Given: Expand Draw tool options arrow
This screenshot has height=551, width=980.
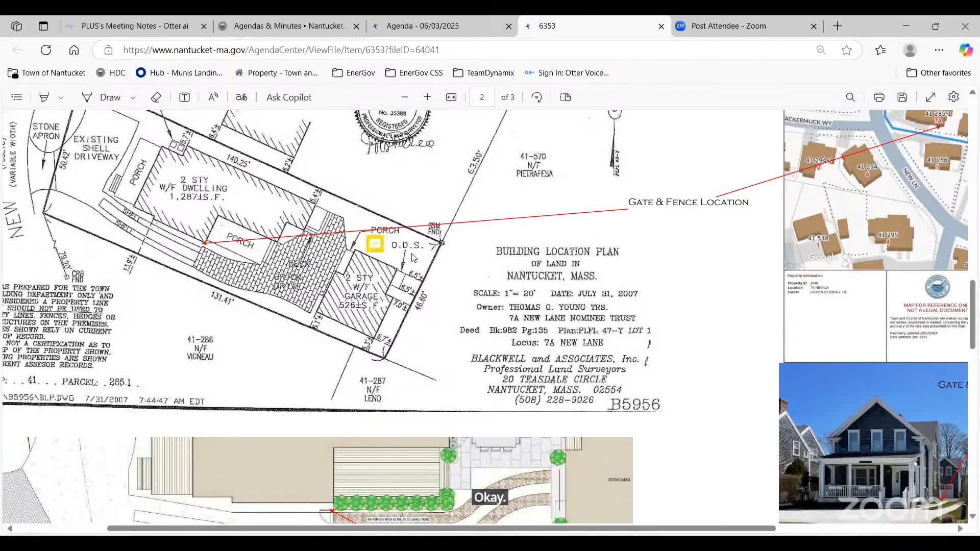Looking at the screenshot, I should click(x=133, y=97).
